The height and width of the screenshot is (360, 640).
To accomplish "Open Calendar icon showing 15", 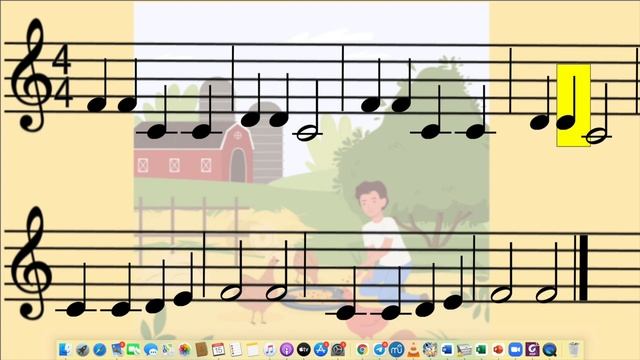I will [x=218, y=350].
